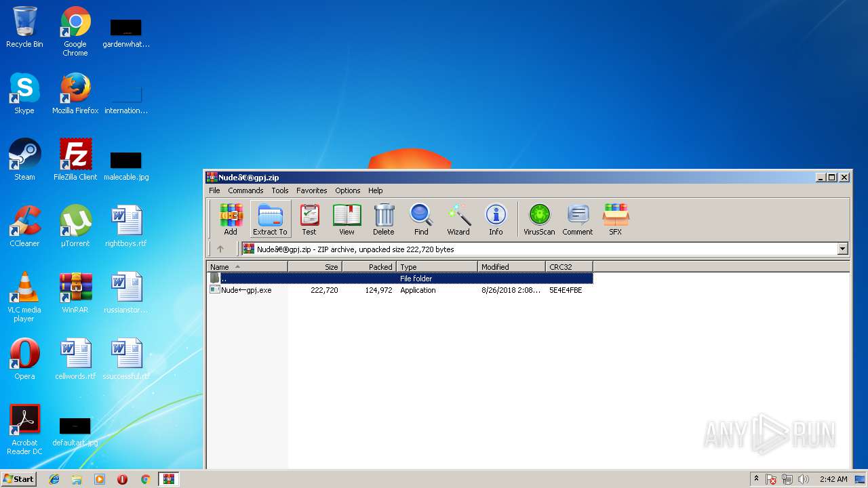Select the WinRAR desktop shortcut
868x488 pixels.
(75, 293)
